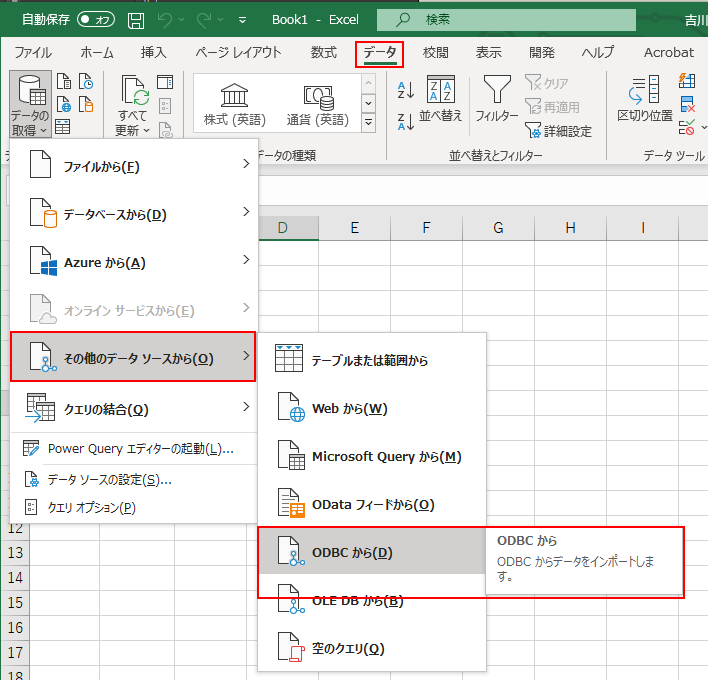Image resolution: width=708 pixels, height=680 pixels.
Task: Click the Save floppy disk icon
Action: 136,20
